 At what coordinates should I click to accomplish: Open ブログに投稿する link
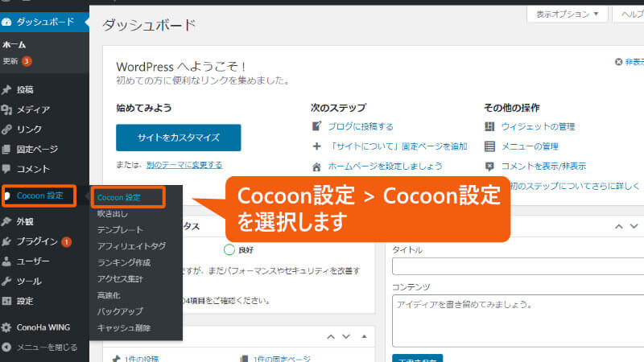361,126
